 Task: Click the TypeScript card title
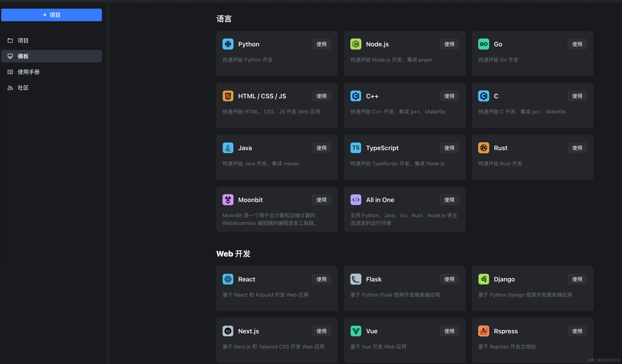[382, 148]
